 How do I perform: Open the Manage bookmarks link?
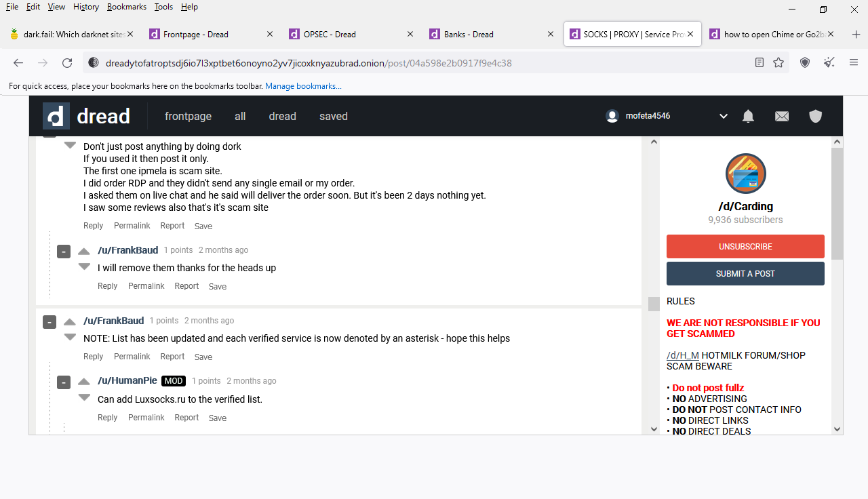click(303, 86)
